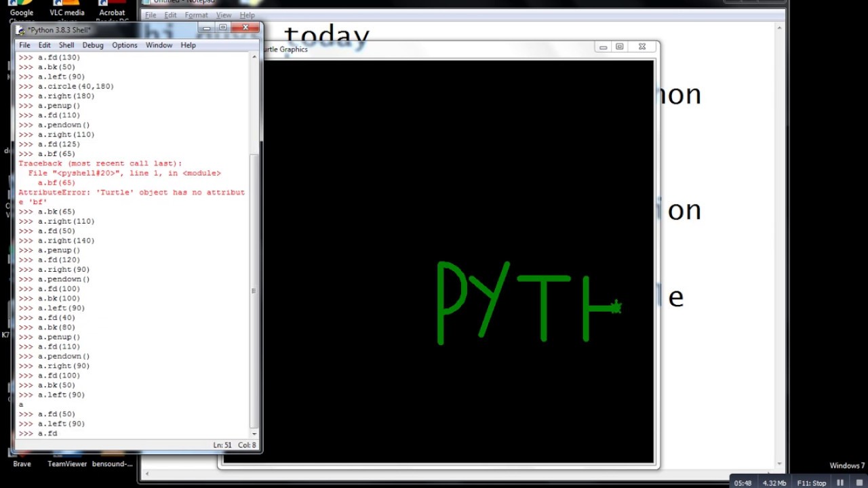This screenshot has width=868, height=488.
Task: Click the turtle cursor in the graphics canvas
Action: (616, 308)
